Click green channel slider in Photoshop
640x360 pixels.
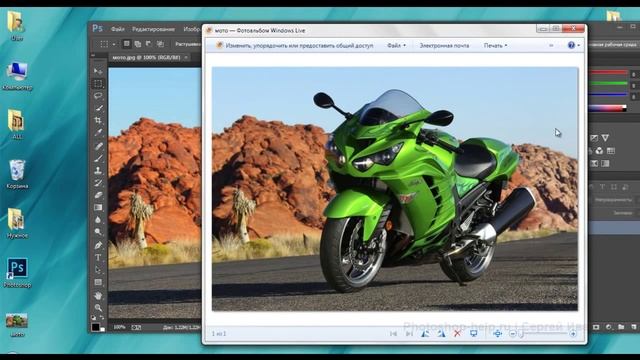608,84
